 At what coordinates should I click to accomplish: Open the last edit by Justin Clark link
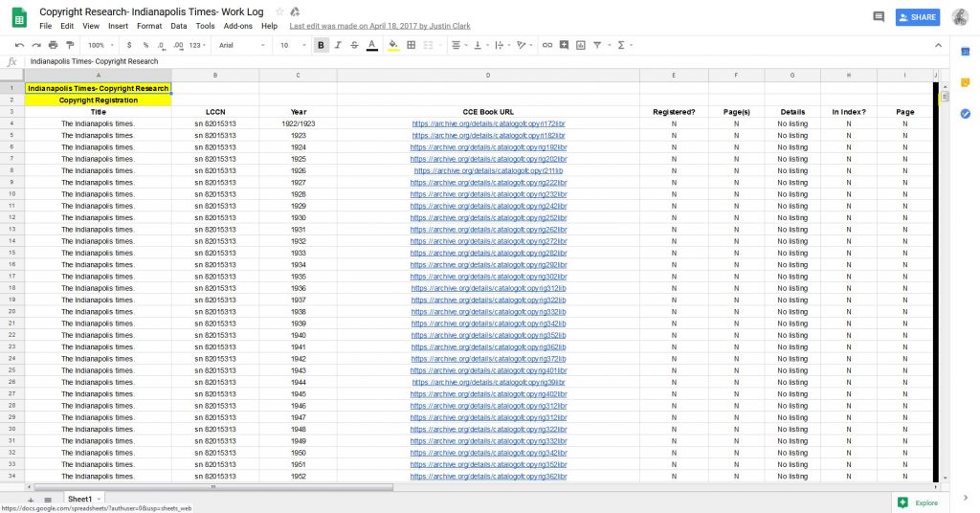pyautogui.click(x=380, y=26)
